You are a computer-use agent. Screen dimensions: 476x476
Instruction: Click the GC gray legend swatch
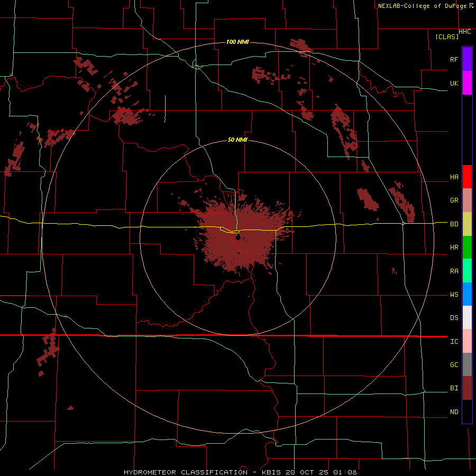pyautogui.click(x=467, y=364)
